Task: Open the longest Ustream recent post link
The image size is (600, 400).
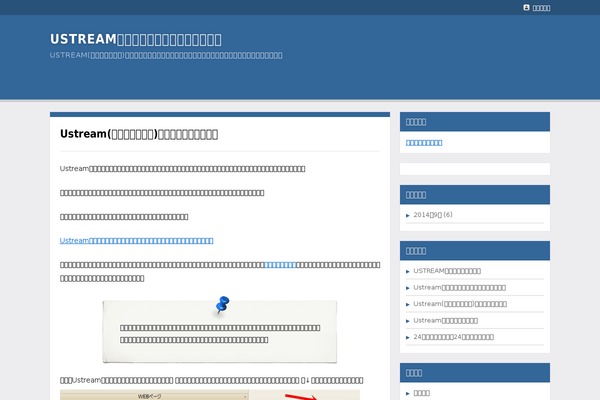Action: pyautogui.click(x=460, y=287)
